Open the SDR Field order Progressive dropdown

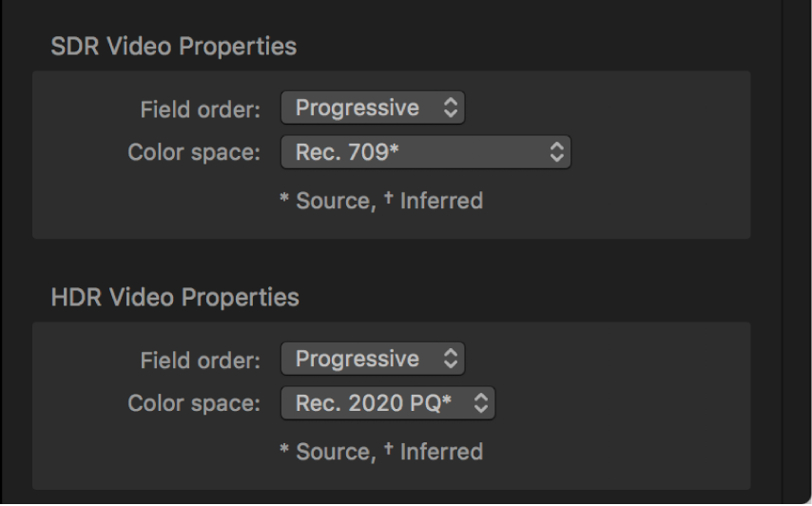click(x=372, y=108)
